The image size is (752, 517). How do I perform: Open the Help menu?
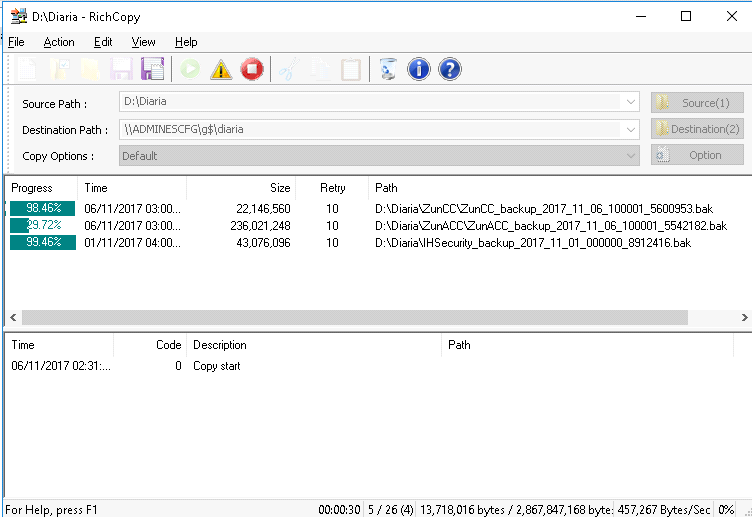(x=186, y=42)
